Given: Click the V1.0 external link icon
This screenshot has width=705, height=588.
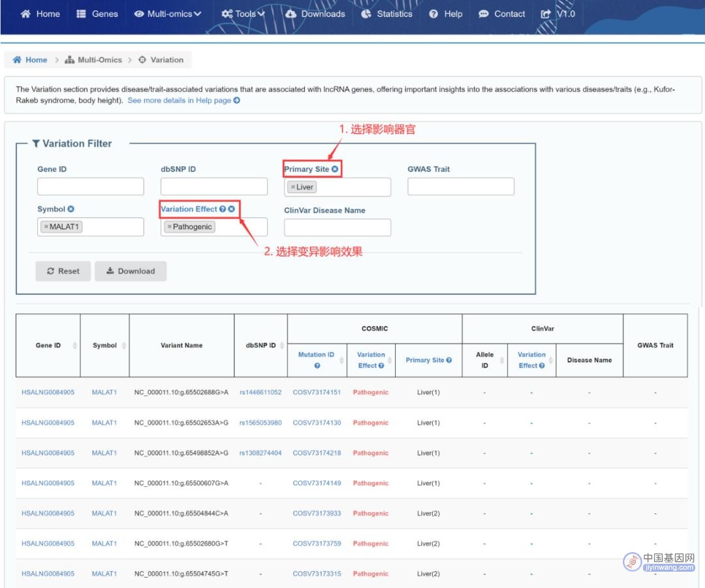Looking at the screenshot, I should coord(545,14).
